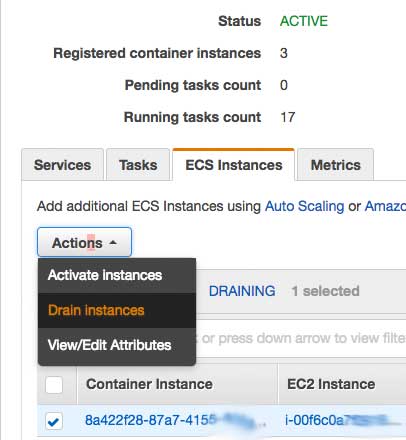Viewport: 406px width, 440px height.
Task: Switch to the Services tab
Action: point(62,165)
